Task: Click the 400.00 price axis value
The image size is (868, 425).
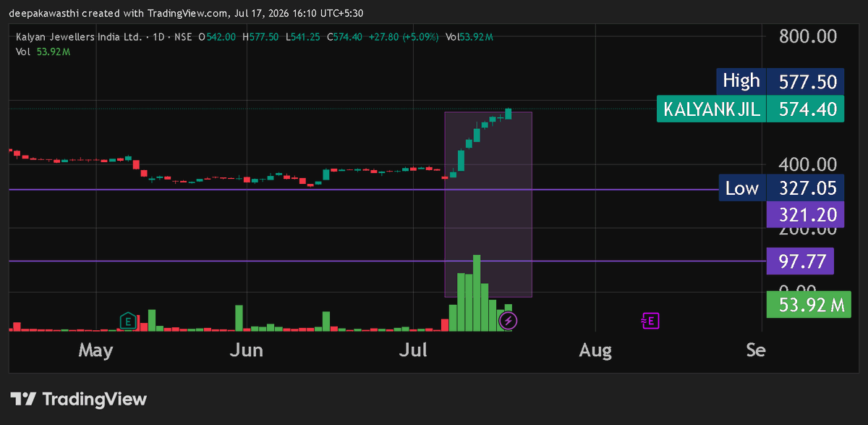Action: point(807,165)
